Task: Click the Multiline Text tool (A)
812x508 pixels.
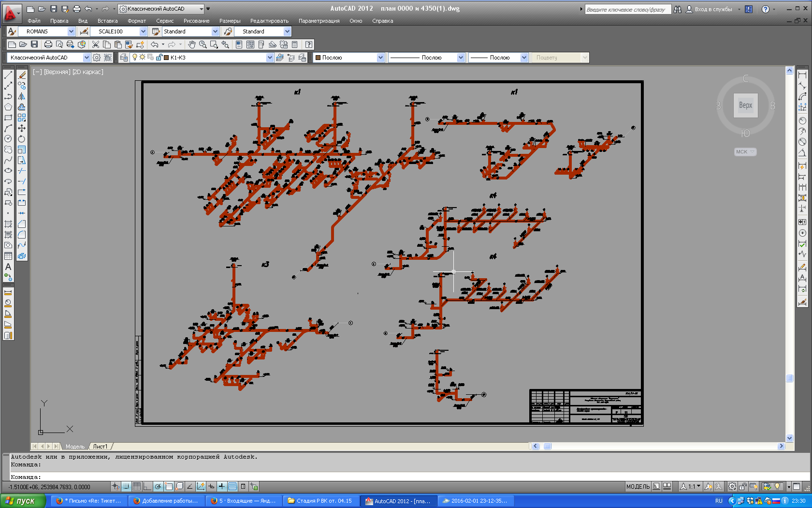Action: [x=8, y=267]
